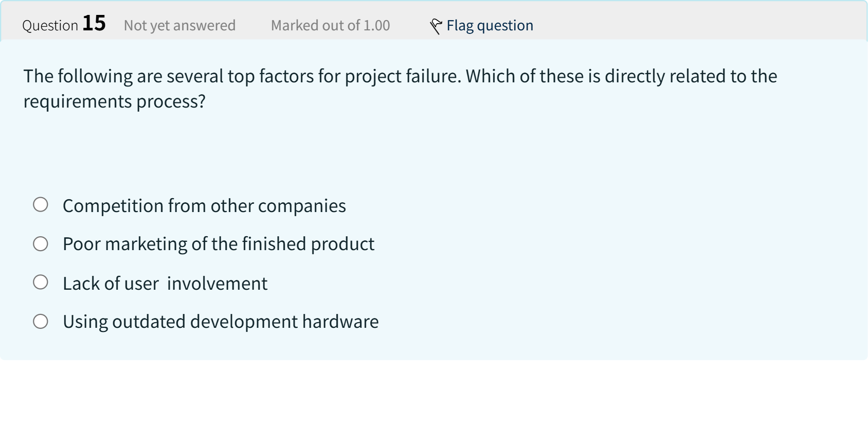This screenshot has width=868, height=439.
Task: Click the first line of the question prompt
Action: (400, 76)
